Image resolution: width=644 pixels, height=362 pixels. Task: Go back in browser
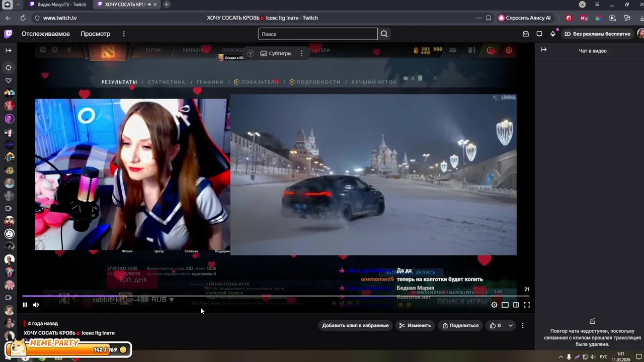pyautogui.click(x=8, y=18)
